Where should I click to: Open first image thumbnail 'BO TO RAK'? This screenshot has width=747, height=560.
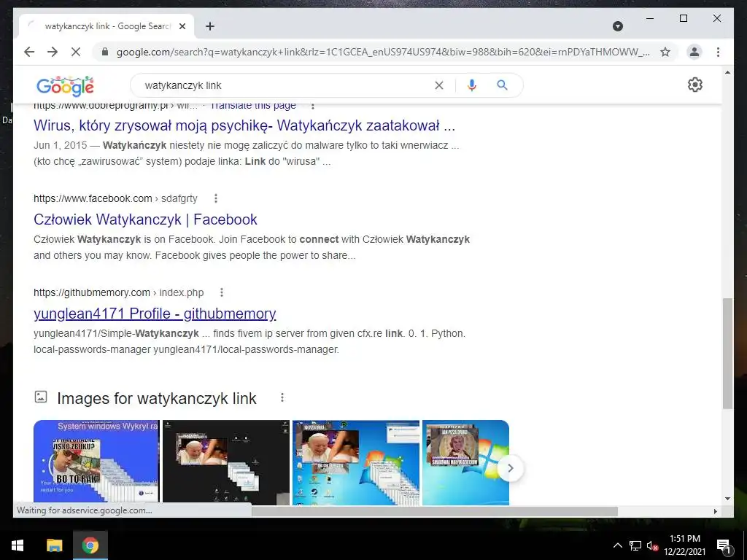pyautogui.click(x=97, y=461)
